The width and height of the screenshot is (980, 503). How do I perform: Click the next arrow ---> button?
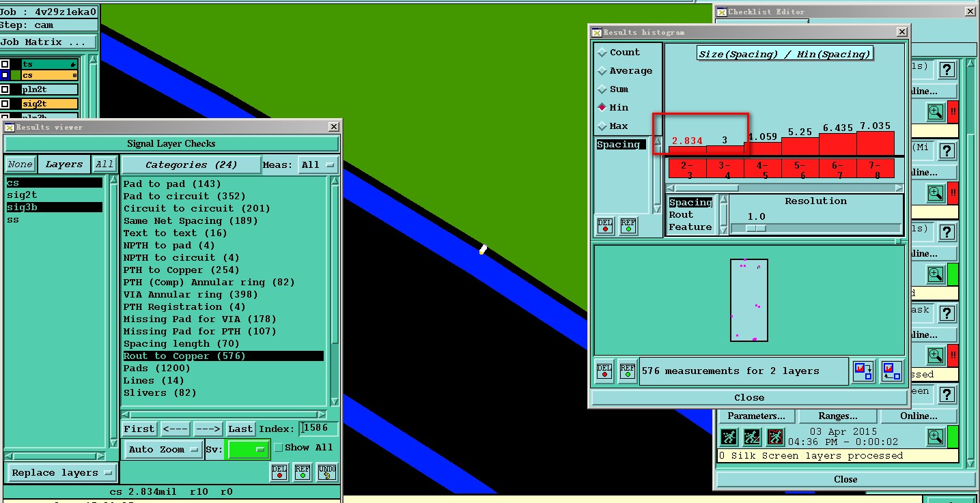pos(208,429)
